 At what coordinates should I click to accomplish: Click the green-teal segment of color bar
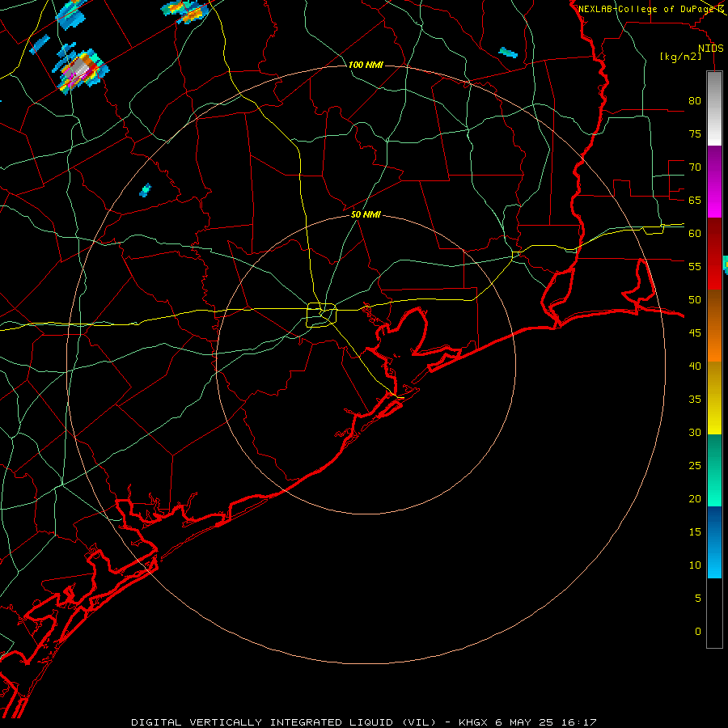point(714,470)
